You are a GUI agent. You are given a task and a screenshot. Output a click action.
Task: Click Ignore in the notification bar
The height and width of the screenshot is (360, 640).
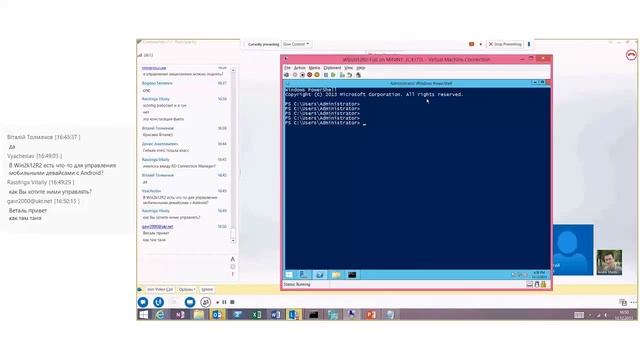click(x=207, y=289)
